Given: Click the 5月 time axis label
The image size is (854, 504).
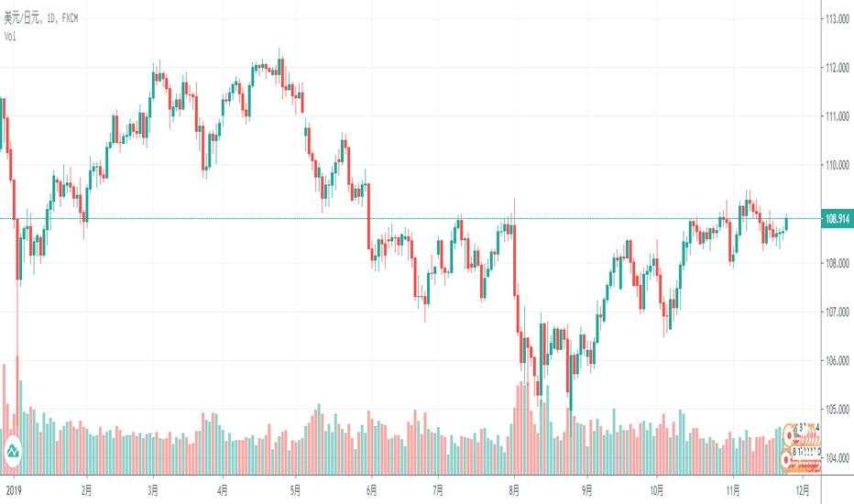Looking at the screenshot, I should click(x=296, y=489).
